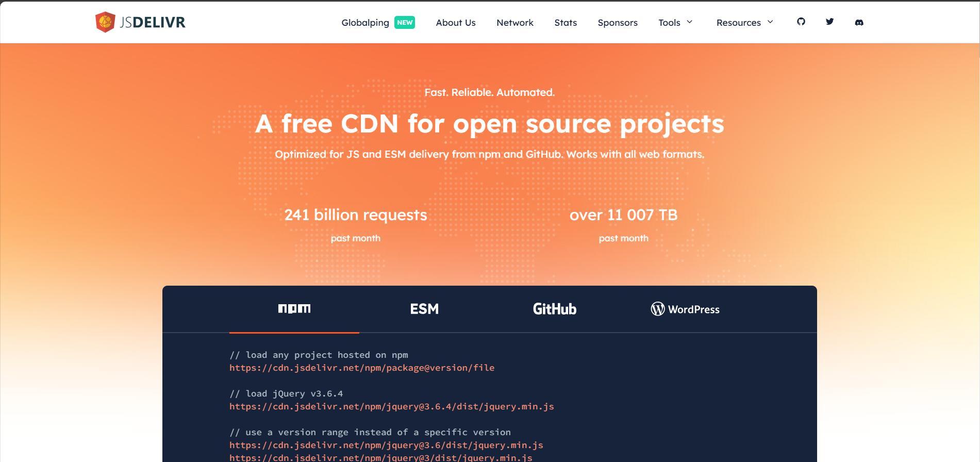Click the jquery@3/dist/jquery.min.js URL
This screenshot has width=980, height=462.
click(x=381, y=457)
